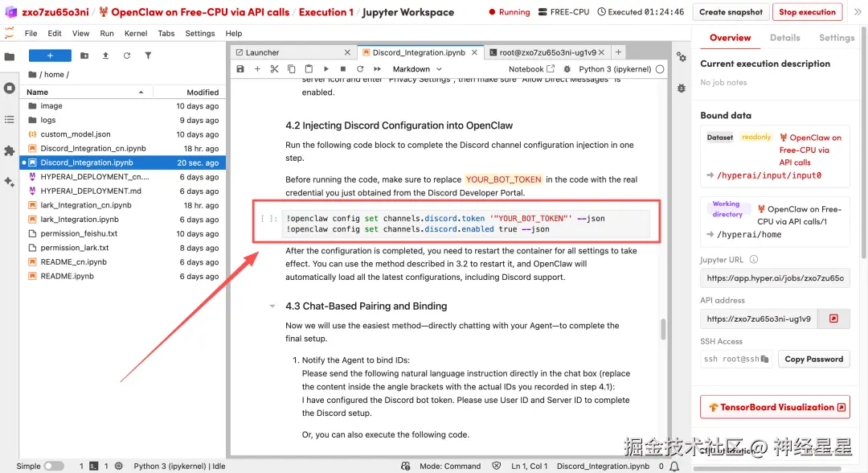
Task: Insert a cell below with plus icon
Action: (x=257, y=69)
